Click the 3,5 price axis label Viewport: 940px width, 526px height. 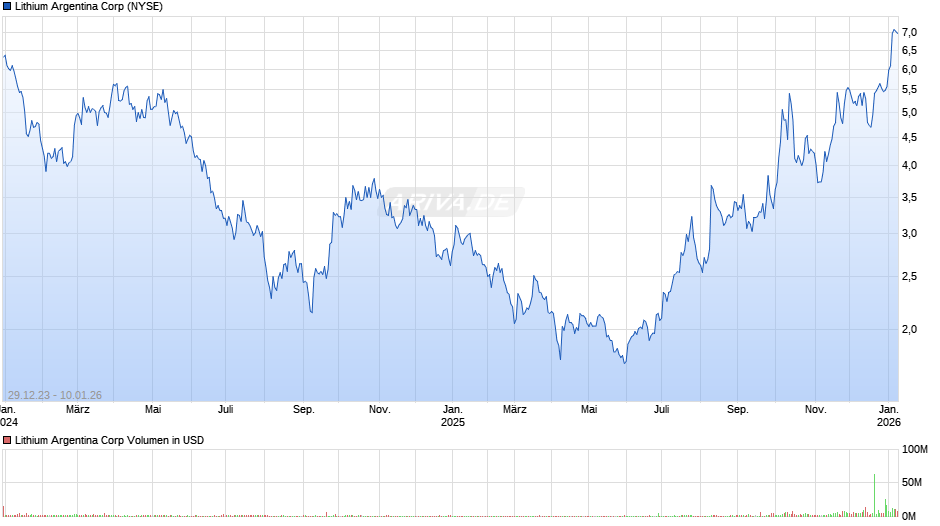(909, 197)
